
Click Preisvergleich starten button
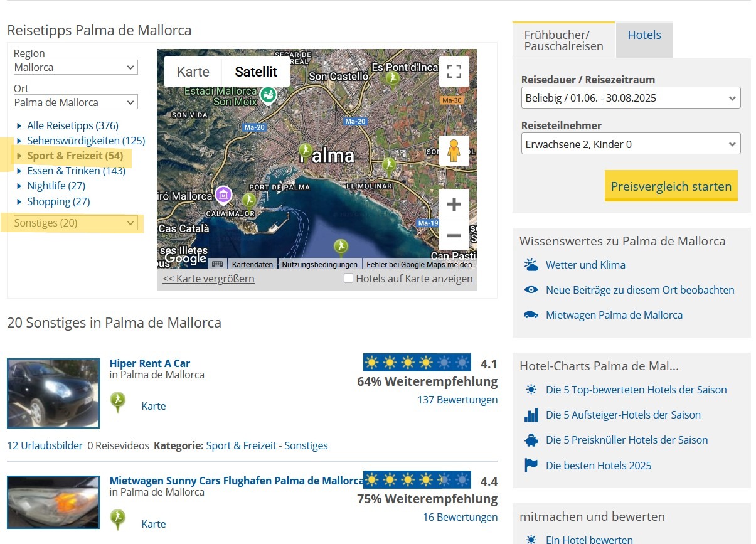[671, 186]
